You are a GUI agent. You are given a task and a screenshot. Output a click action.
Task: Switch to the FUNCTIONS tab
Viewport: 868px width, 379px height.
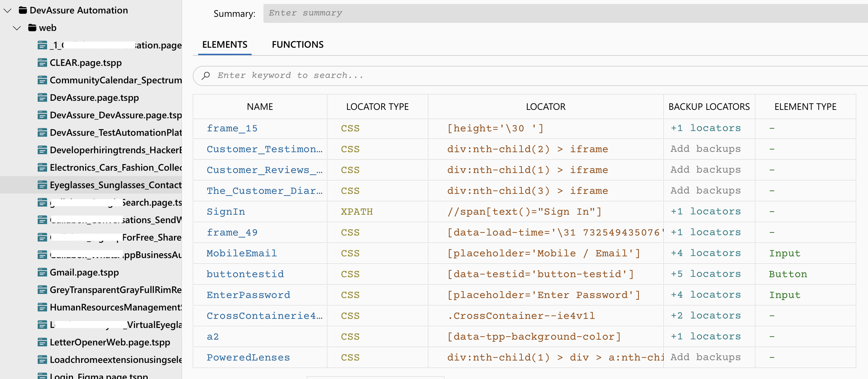[x=297, y=44]
